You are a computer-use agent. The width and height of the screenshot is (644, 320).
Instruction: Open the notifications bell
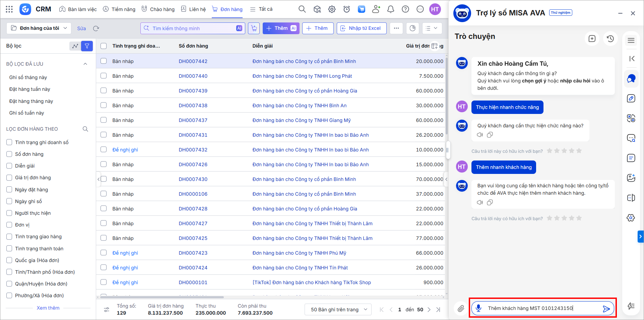pos(390,9)
